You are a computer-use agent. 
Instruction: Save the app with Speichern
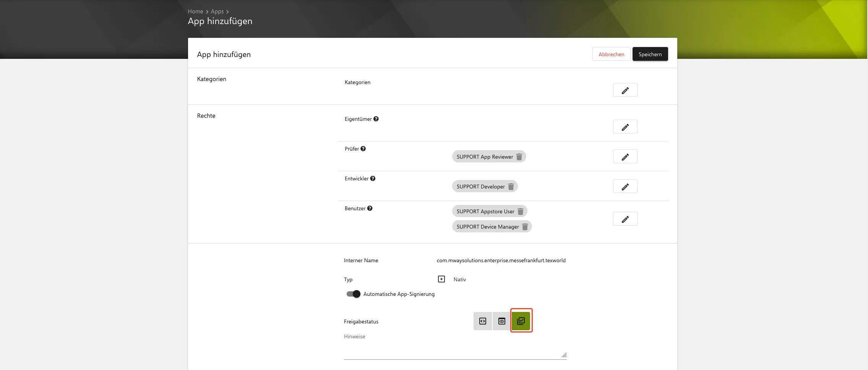(650, 54)
